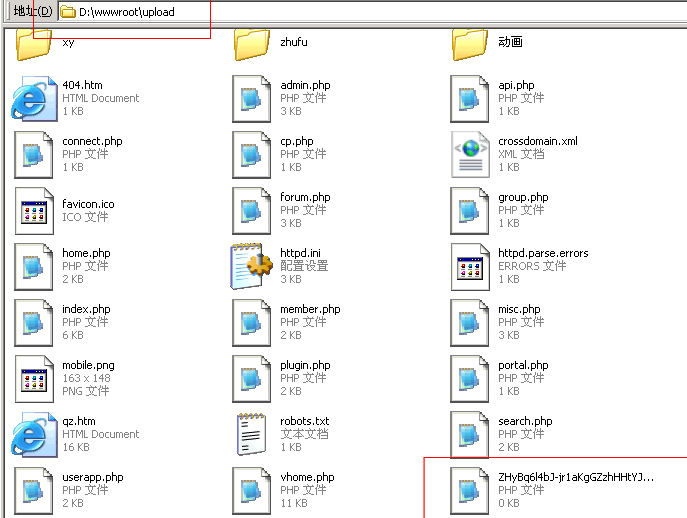The image size is (687, 518).
Task: Click the folder icon in address bar
Action: pos(67,12)
